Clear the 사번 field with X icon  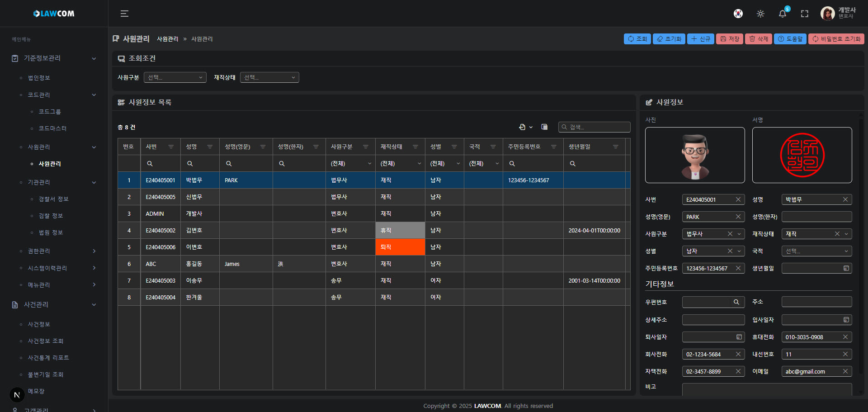click(738, 199)
